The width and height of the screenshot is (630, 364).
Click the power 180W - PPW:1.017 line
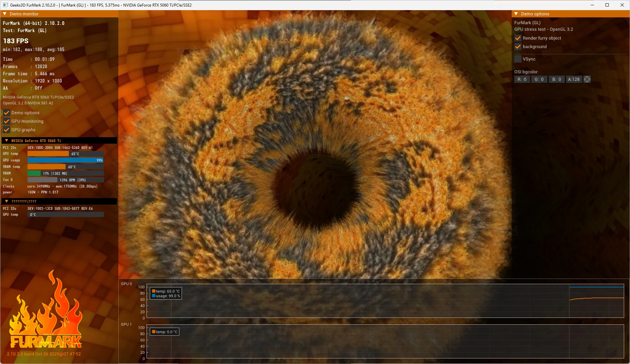43,192
